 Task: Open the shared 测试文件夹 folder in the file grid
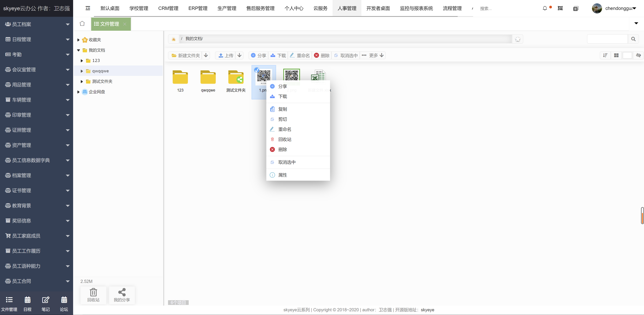(236, 77)
